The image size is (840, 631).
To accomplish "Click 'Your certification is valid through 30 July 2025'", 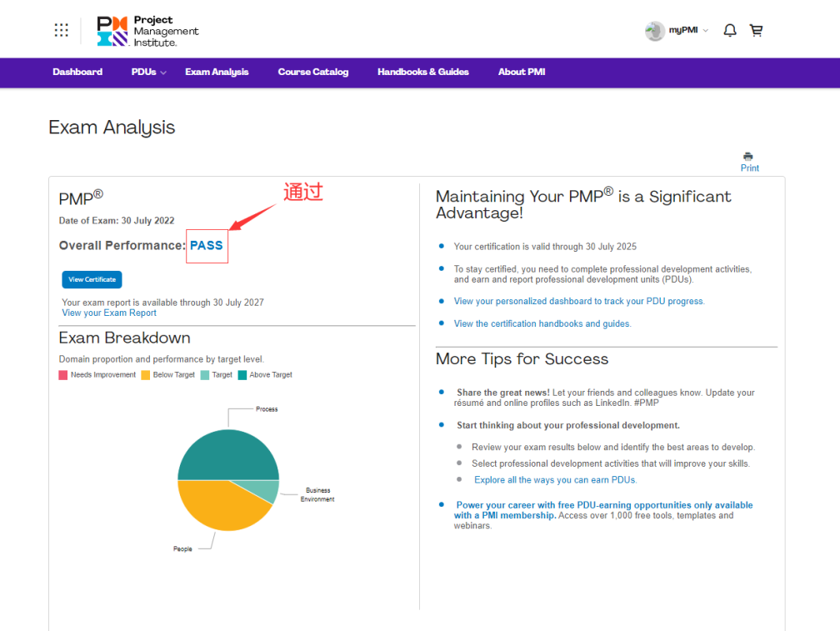I will tap(545, 247).
